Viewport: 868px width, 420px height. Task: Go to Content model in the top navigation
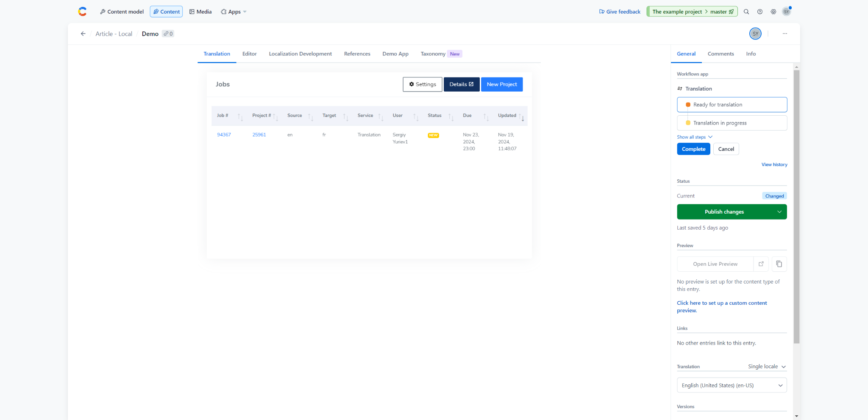[122, 12]
